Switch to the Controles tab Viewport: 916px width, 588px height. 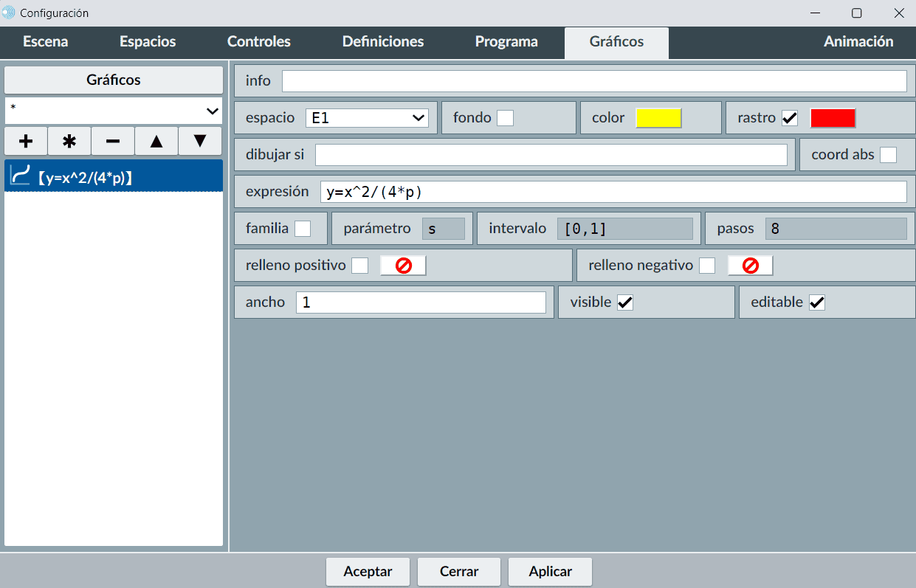pos(258,42)
